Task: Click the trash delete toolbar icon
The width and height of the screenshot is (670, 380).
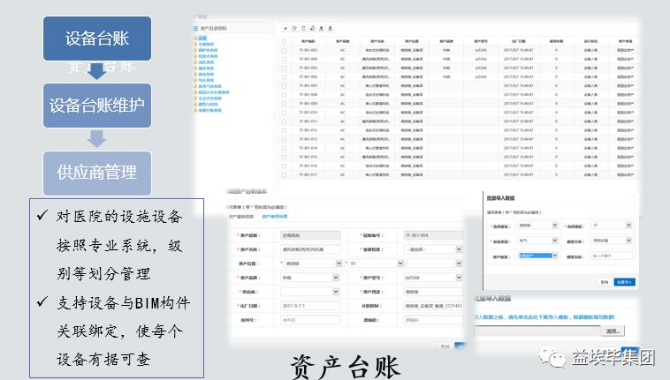Action: coord(303,29)
